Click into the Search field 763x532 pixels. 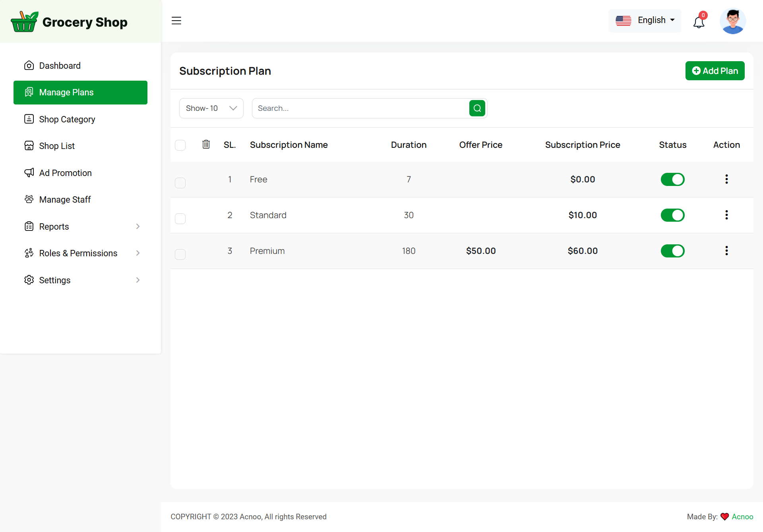[360, 108]
